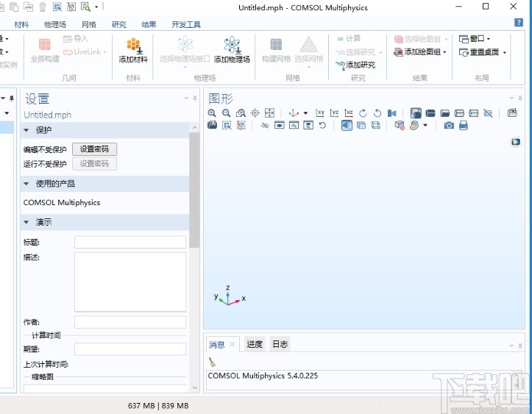Click the 描述 text area
Viewport: 532px width, 414px height.
point(130,282)
